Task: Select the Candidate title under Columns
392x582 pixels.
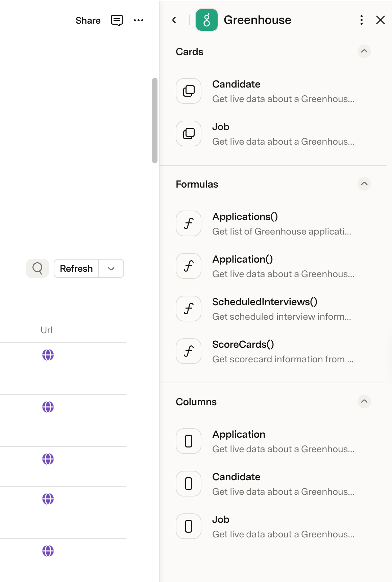Action: pyautogui.click(x=236, y=477)
